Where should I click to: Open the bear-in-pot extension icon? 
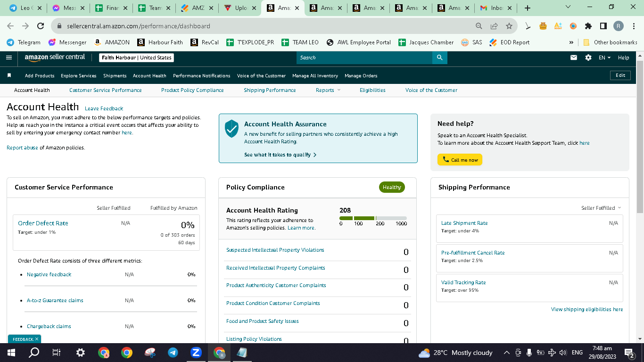(543, 26)
